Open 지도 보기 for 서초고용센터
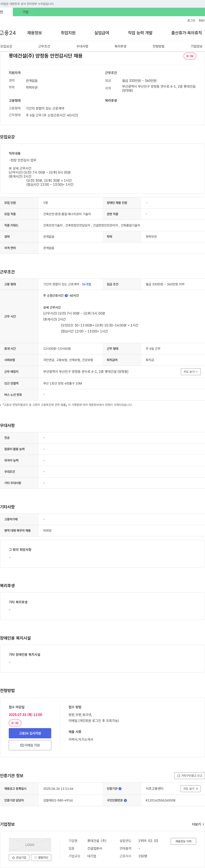This screenshot has height=868, width=205. 191,788
